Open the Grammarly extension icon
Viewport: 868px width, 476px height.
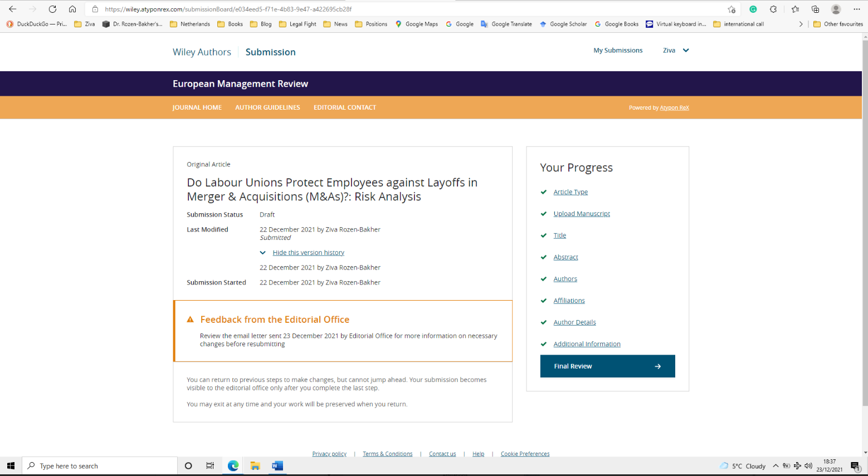pos(753,9)
